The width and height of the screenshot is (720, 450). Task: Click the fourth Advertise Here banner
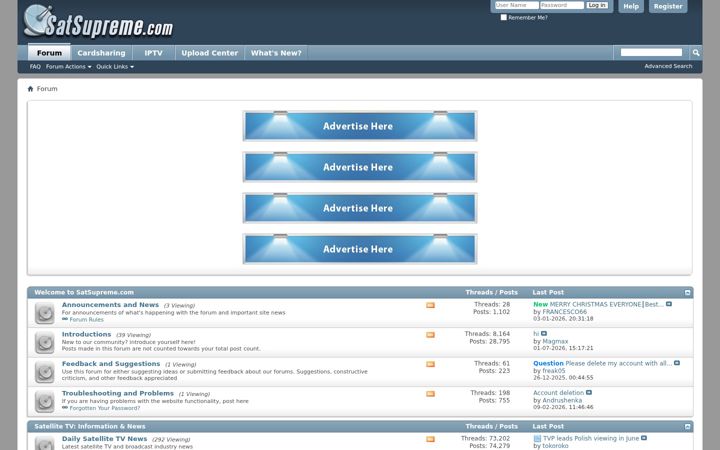click(360, 249)
